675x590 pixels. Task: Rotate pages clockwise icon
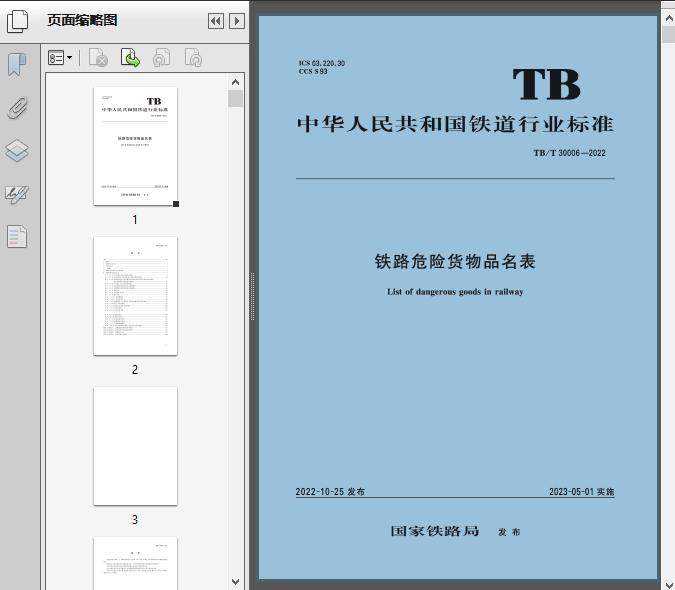193,58
